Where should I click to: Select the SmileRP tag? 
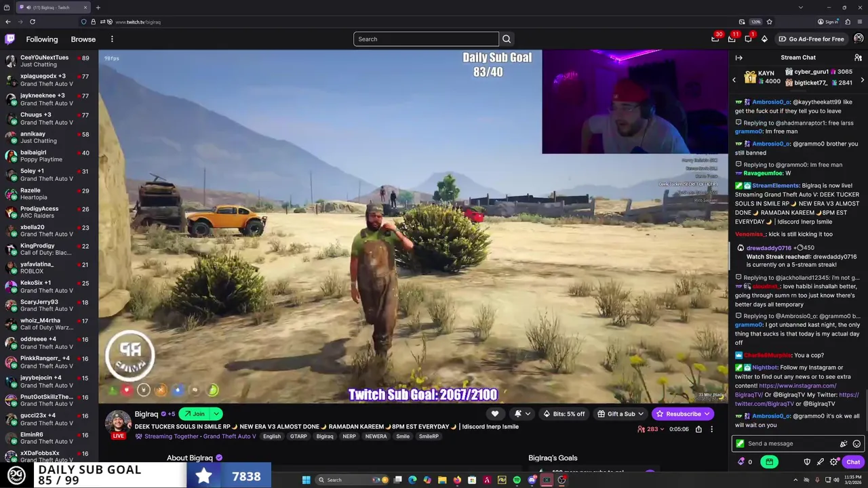click(x=429, y=436)
